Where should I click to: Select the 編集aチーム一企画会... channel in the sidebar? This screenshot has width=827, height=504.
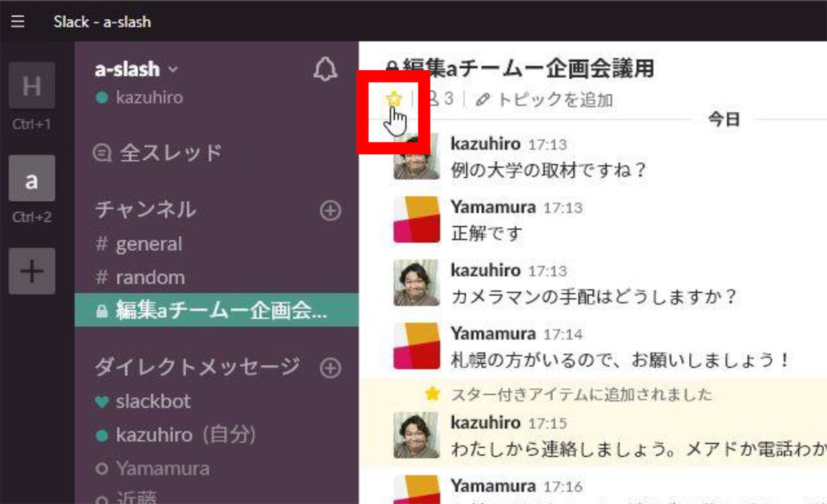[216, 311]
